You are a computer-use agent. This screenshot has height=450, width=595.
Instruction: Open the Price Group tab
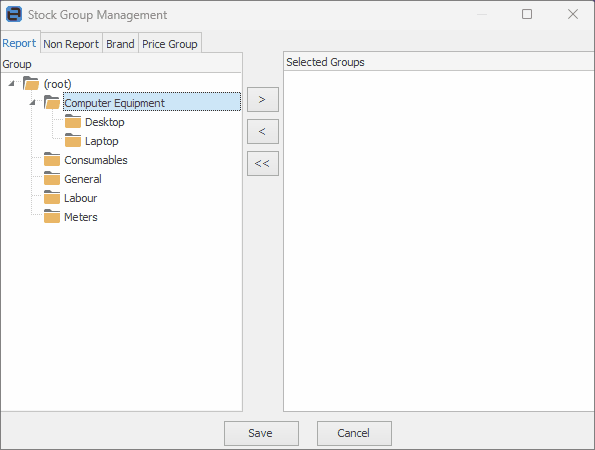pyautogui.click(x=170, y=44)
